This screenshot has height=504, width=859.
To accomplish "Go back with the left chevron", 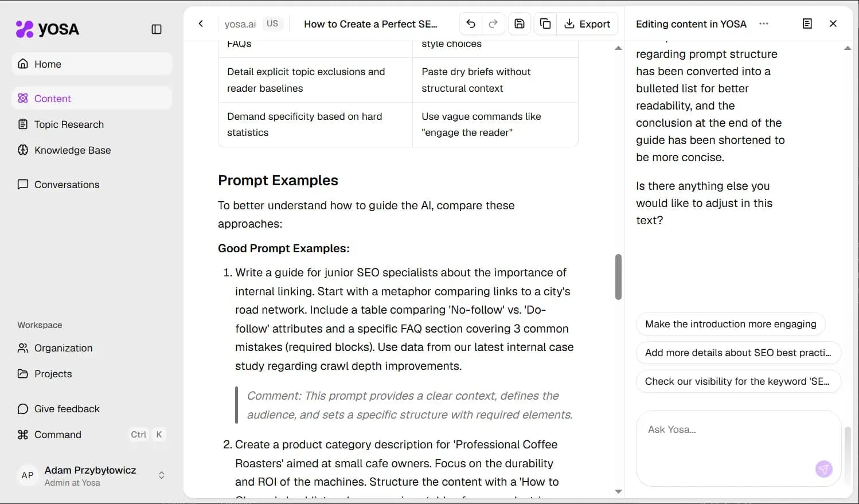I will pyautogui.click(x=201, y=24).
